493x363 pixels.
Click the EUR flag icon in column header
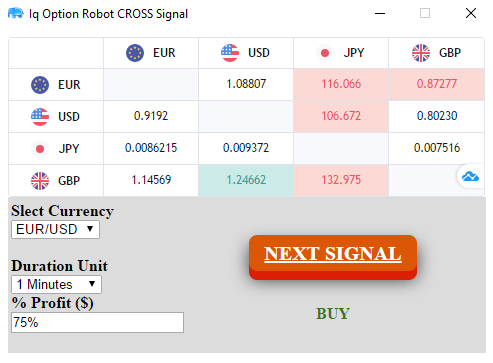(x=135, y=53)
